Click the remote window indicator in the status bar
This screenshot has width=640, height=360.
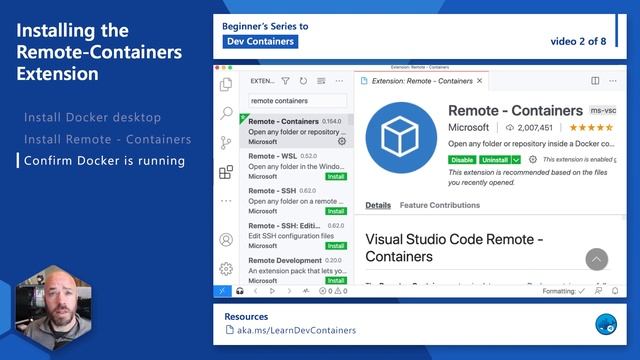[222, 291]
